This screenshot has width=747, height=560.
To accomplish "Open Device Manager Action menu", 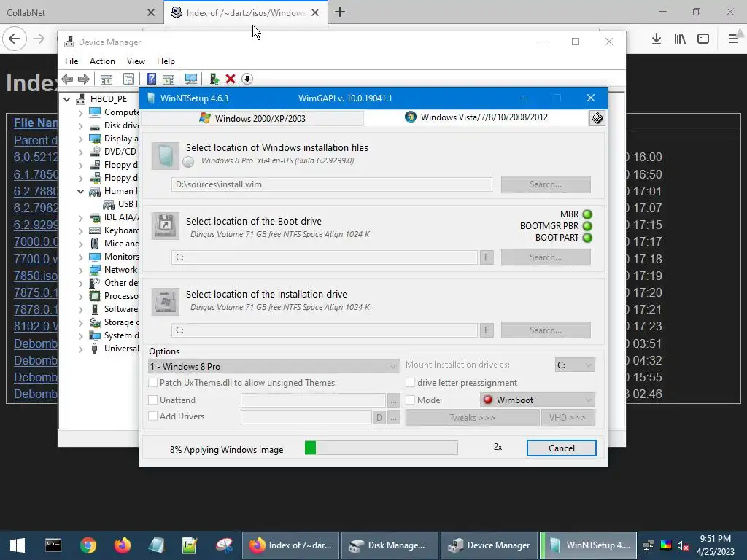I will (102, 61).
